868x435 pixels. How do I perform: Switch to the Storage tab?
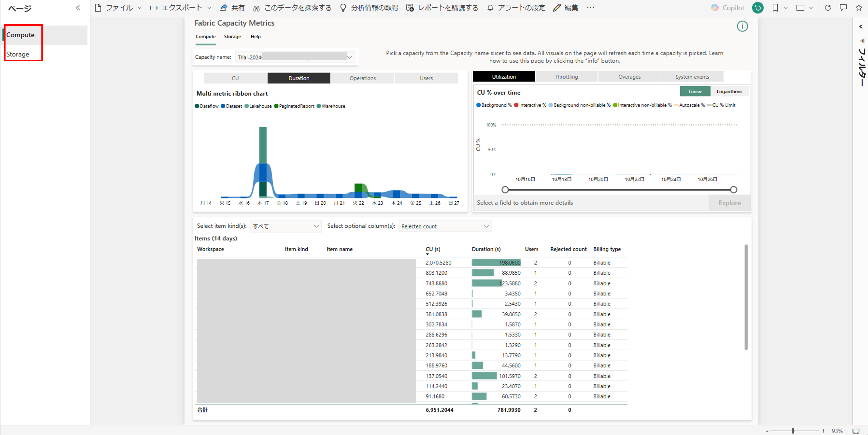click(x=232, y=37)
